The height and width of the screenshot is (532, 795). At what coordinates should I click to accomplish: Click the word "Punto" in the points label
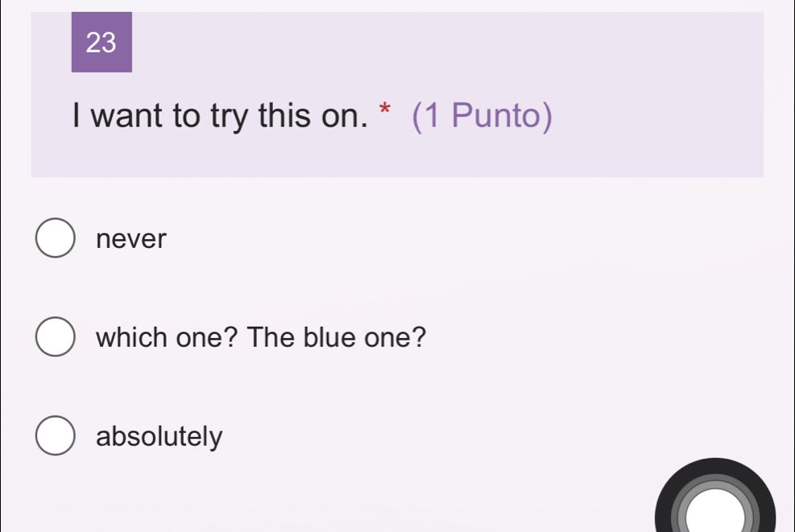496,117
